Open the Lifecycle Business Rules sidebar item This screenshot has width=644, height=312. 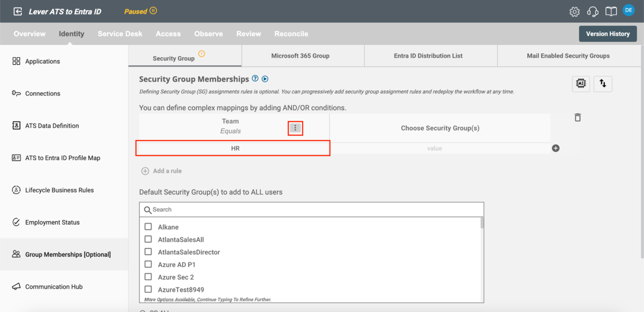click(x=59, y=190)
